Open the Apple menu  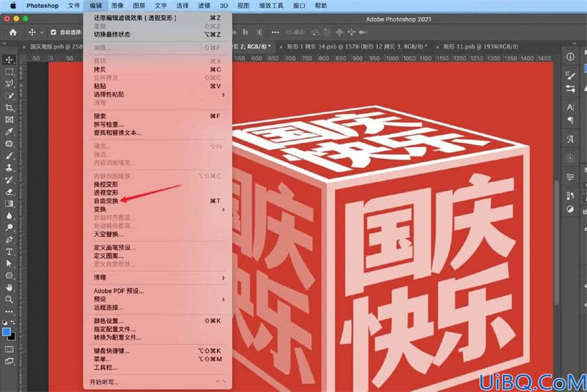pos(13,5)
